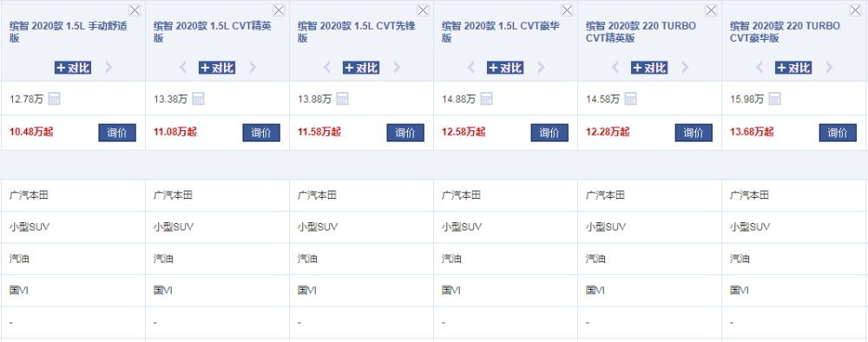This screenshot has width=868, height=342.
Task: Add 1.5L 手动舒适版 to comparison via +对比
Action: coord(73,68)
